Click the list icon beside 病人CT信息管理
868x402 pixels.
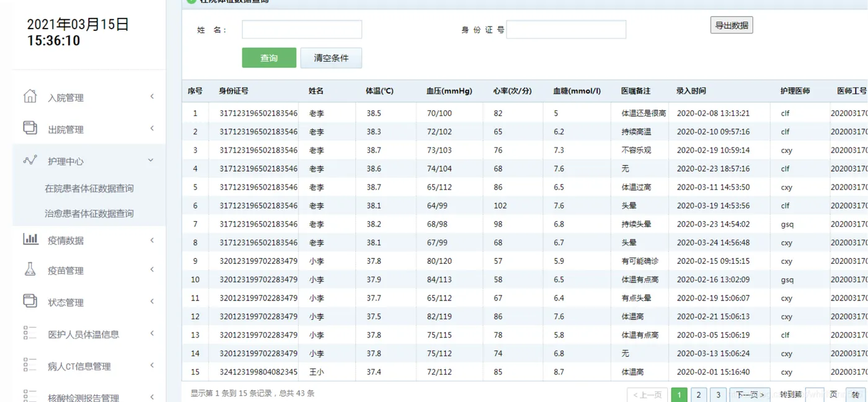(x=30, y=365)
